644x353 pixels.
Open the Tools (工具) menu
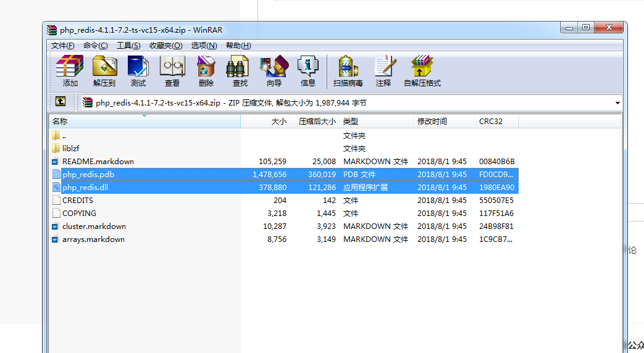tap(128, 46)
